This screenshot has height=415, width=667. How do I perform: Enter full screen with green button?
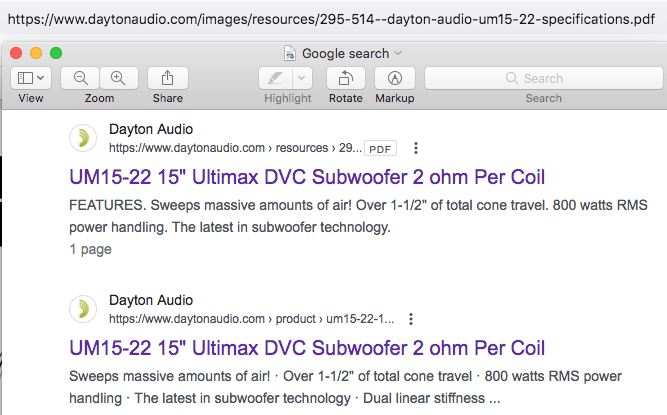tap(56, 53)
